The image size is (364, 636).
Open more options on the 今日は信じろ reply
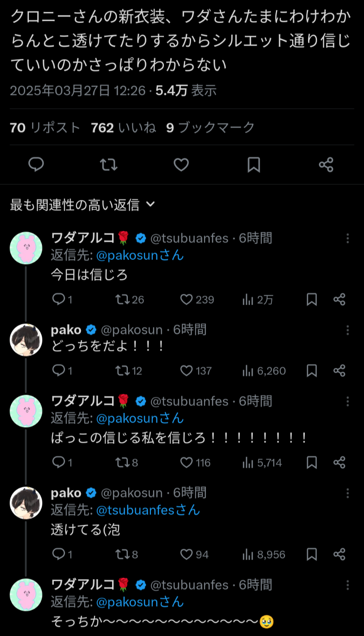pyautogui.click(x=348, y=238)
